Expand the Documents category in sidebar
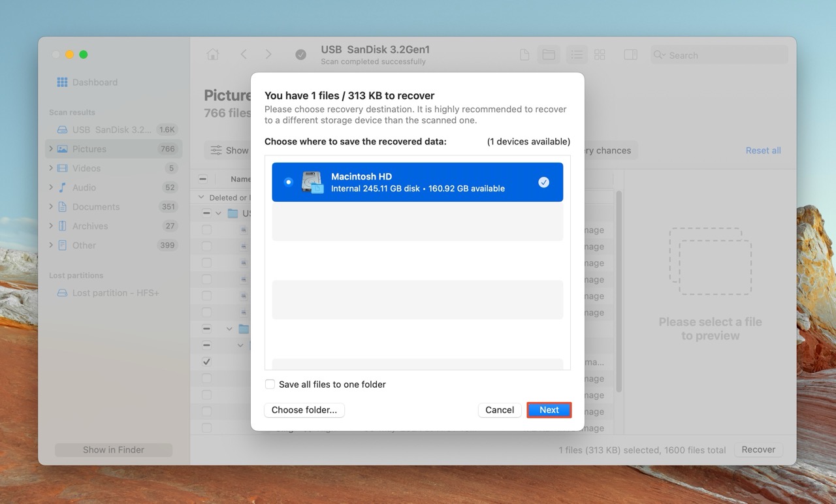 click(51, 207)
